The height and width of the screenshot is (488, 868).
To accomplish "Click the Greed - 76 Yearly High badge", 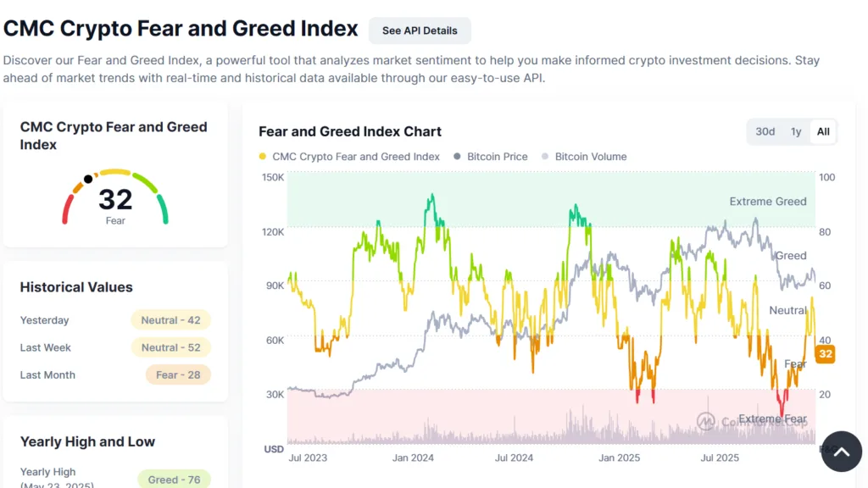I will click(174, 479).
